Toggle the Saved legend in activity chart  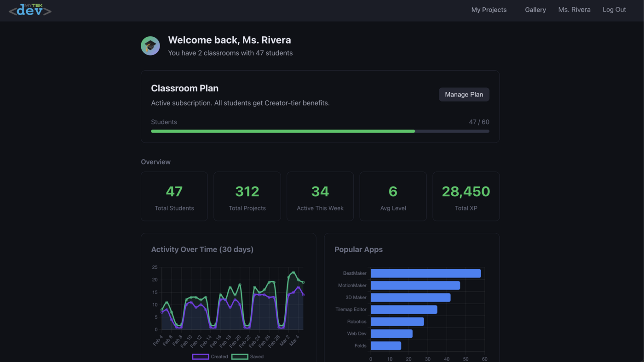tap(248, 356)
